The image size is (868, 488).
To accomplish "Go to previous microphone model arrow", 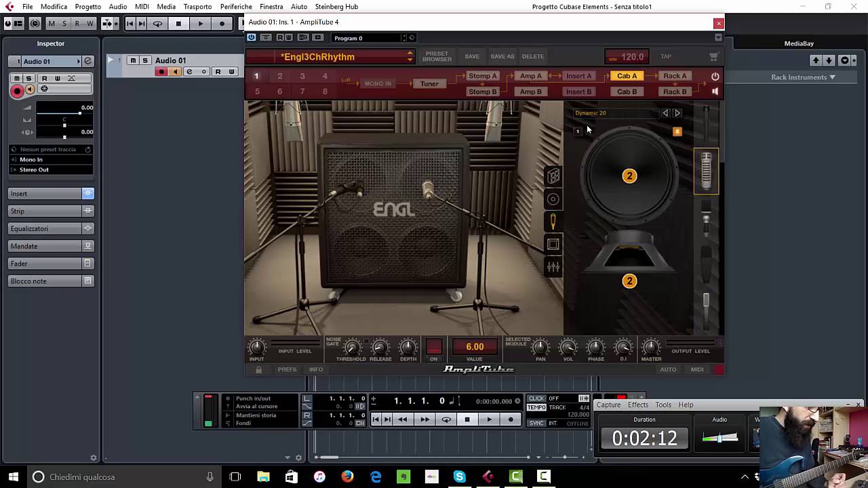I will pos(665,113).
